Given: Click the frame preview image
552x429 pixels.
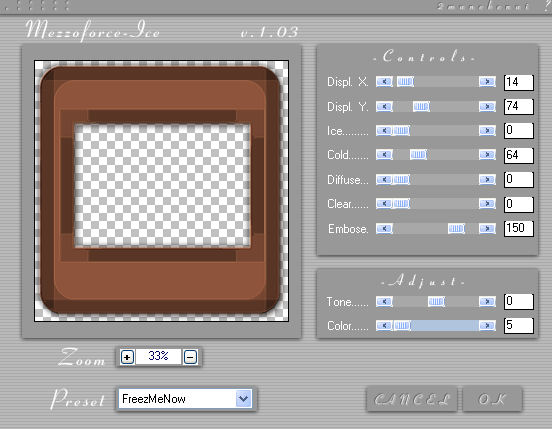Looking at the screenshot, I should (x=162, y=191).
